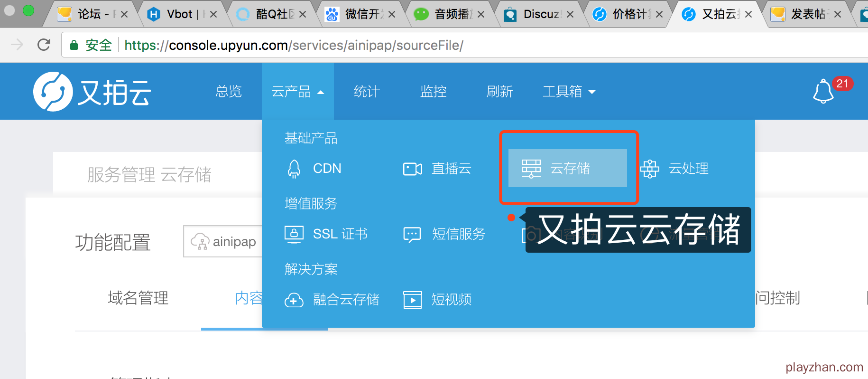Open the 监控 monitoring menu
This screenshot has width=868, height=379.
coord(433,92)
